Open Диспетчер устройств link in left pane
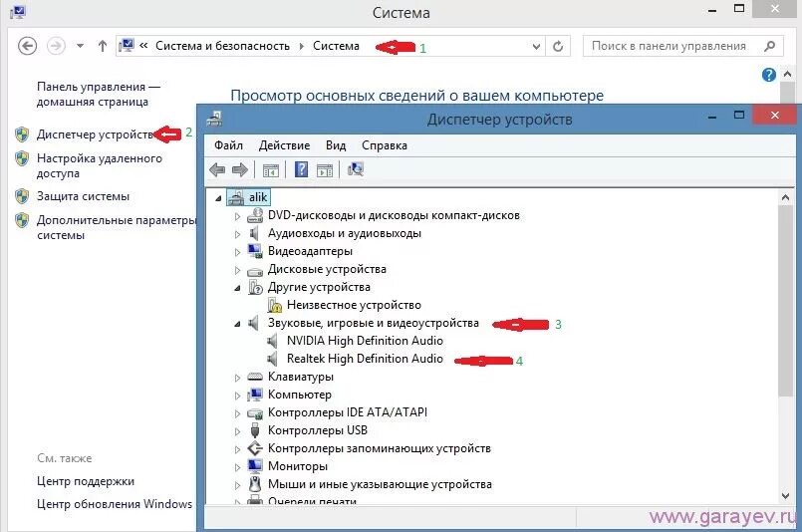This screenshot has width=802, height=532. (x=95, y=134)
